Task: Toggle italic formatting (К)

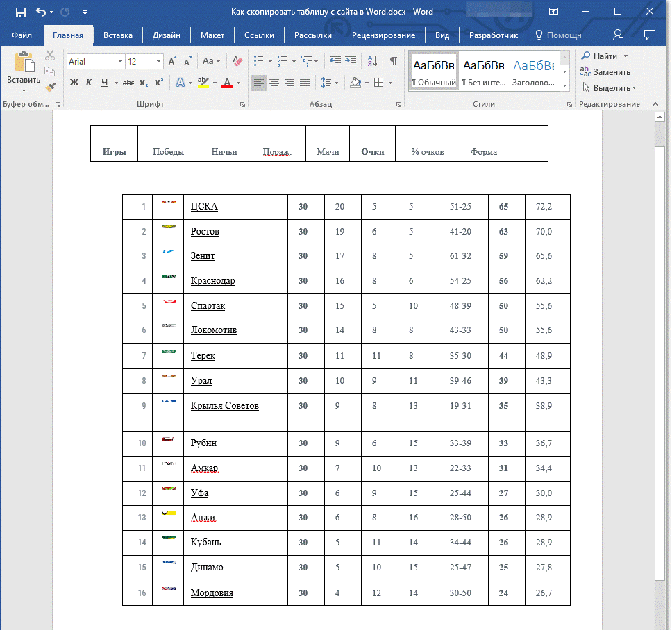Action: [x=89, y=83]
